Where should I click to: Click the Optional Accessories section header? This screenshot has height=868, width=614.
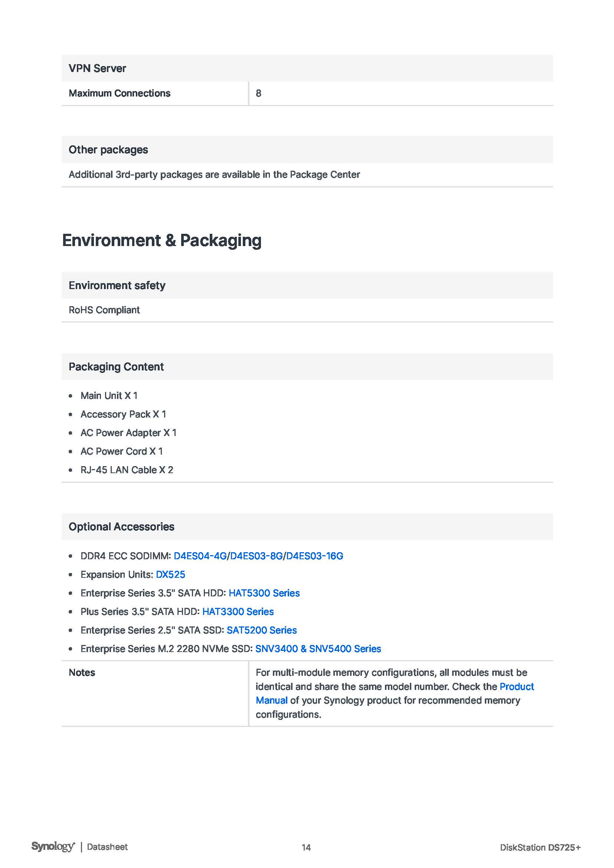point(121,527)
